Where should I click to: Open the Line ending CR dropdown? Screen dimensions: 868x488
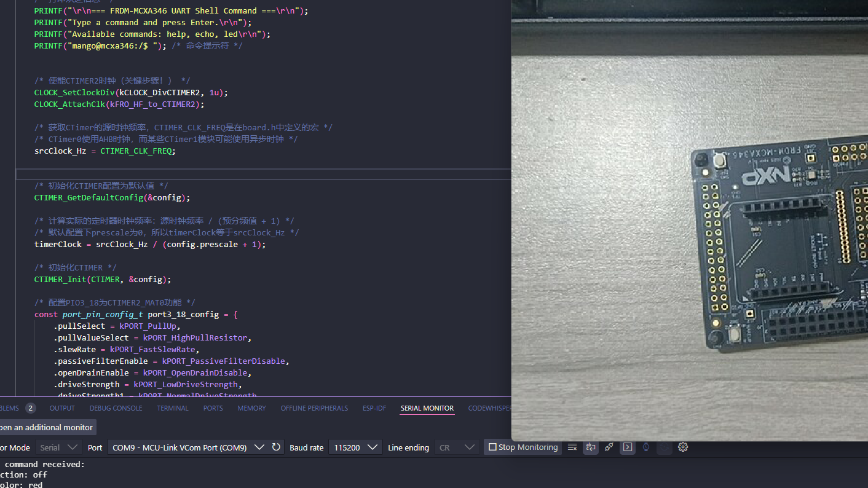[456, 447]
